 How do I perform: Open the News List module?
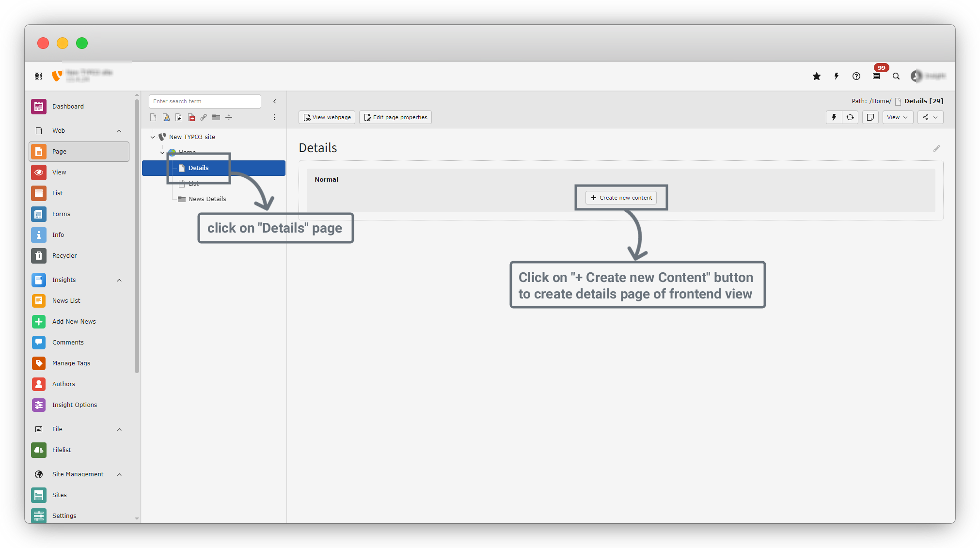click(66, 300)
